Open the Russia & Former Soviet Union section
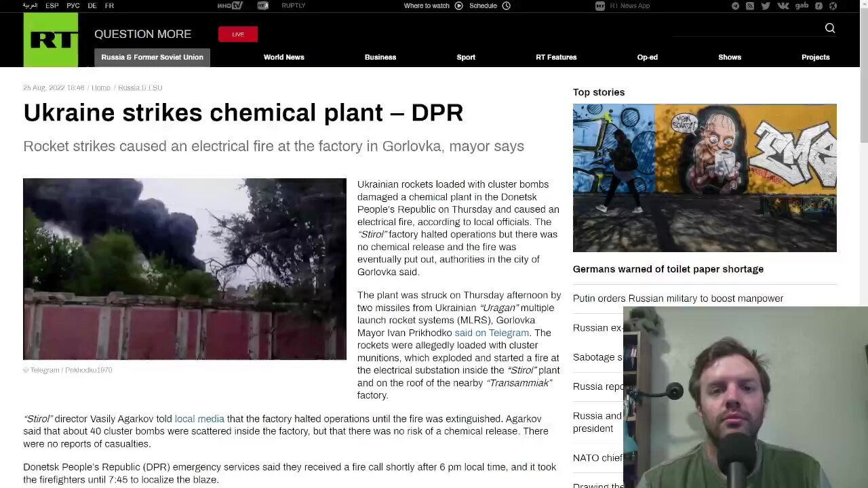 click(152, 57)
